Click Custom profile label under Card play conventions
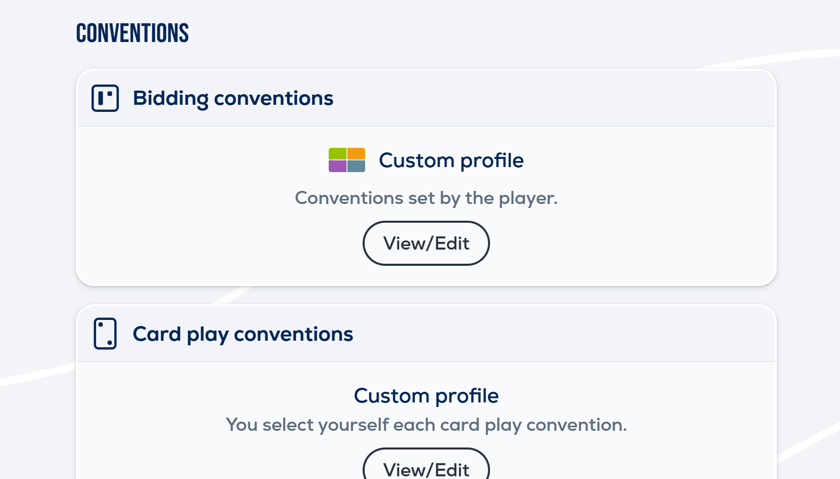The image size is (840, 479). 426,395
